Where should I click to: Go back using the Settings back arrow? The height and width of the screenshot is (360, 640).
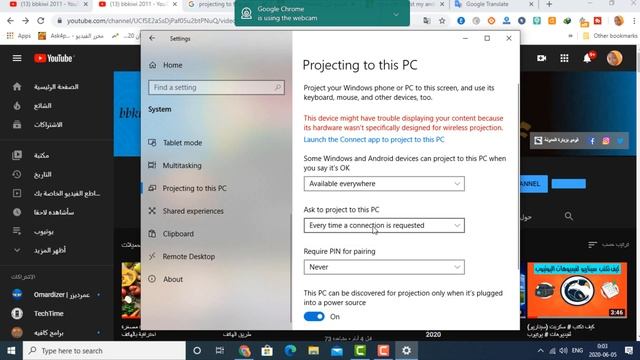tap(152, 38)
